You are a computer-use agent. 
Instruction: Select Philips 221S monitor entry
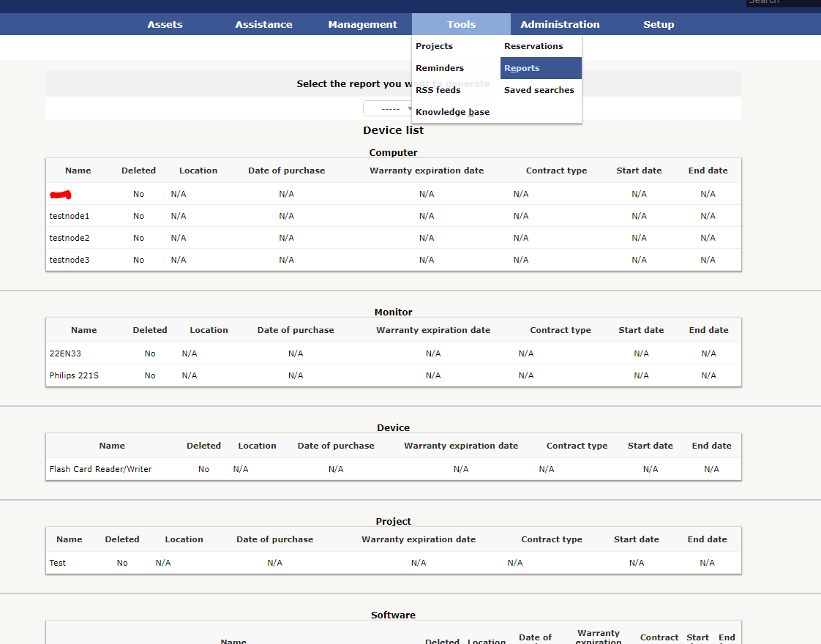74,375
